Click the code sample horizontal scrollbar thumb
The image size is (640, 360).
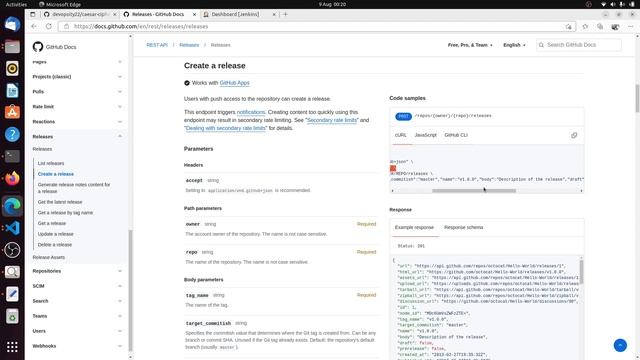coord(473,191)
